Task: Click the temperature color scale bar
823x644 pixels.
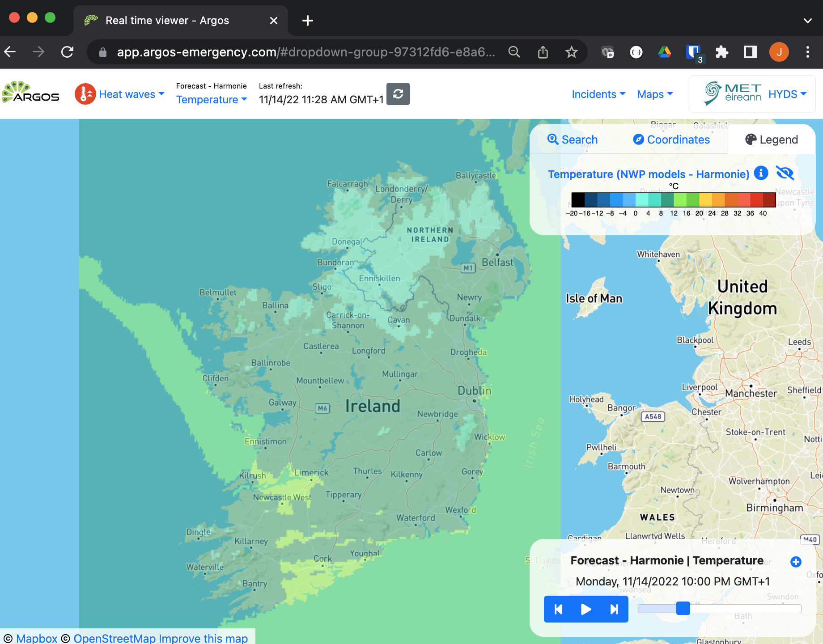Action: pos(674,199)
